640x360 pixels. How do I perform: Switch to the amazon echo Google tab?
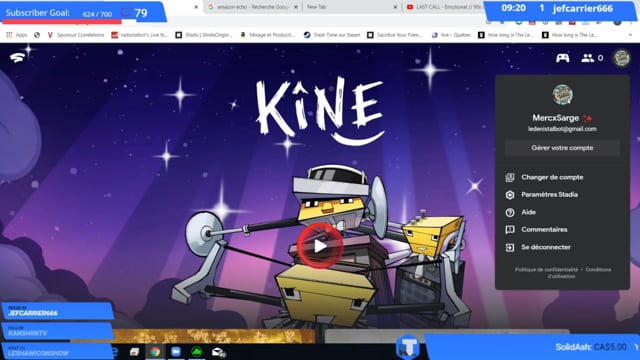pyautogui.click(x=253, y=7)
